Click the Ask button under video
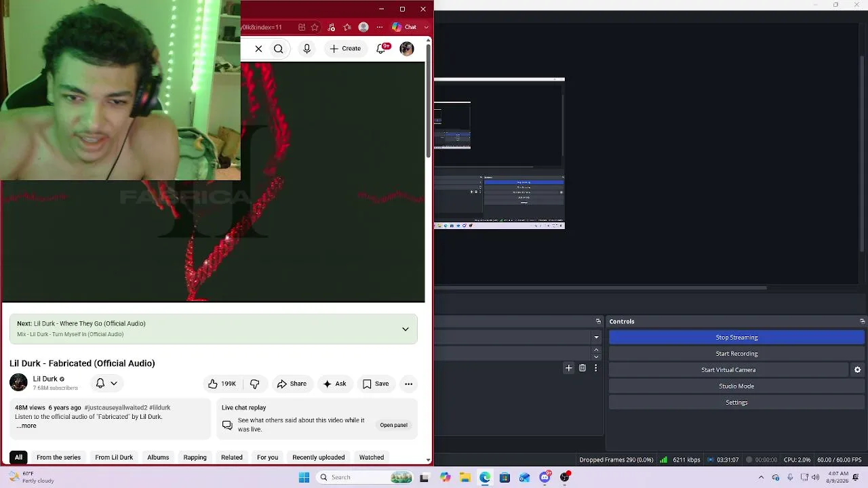868x488 pixels. [x=335, y=384]
